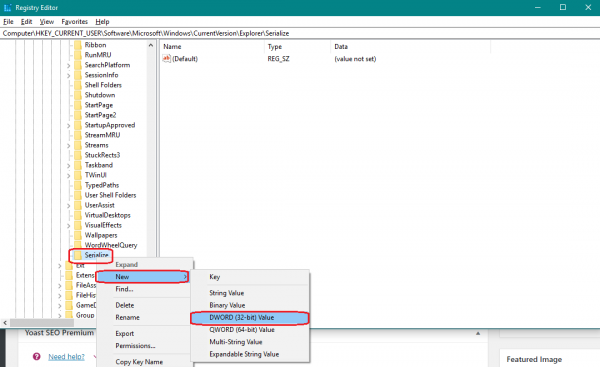600x367 pixels.
Task: Click the StreamMRU folder icon
Action: tap(78, 135)
